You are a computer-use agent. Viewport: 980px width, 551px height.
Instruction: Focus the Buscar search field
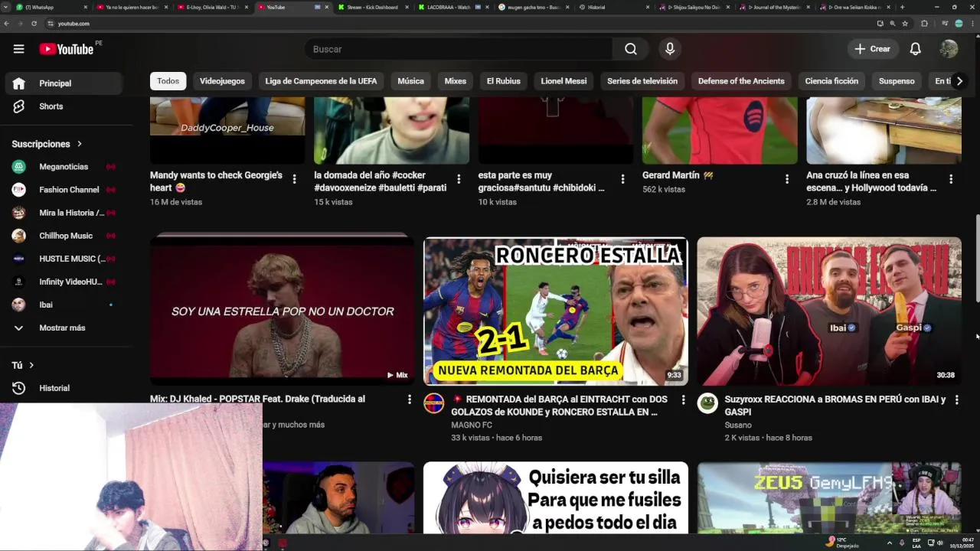pos(458,49)
